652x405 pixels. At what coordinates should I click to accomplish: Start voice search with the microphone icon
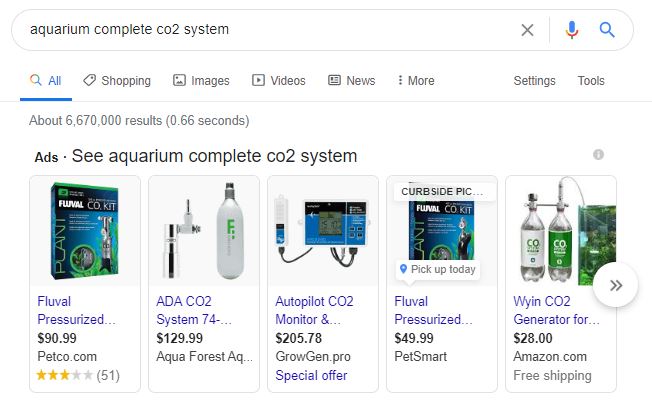[x=572, y=30]
